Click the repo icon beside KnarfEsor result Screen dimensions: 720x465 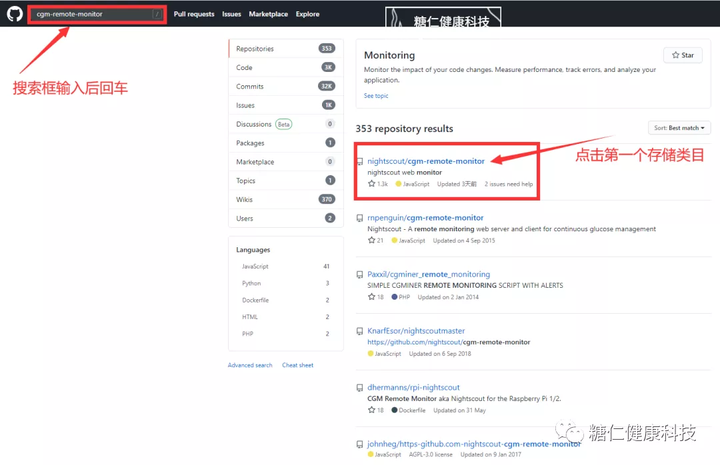pos(360,331)
